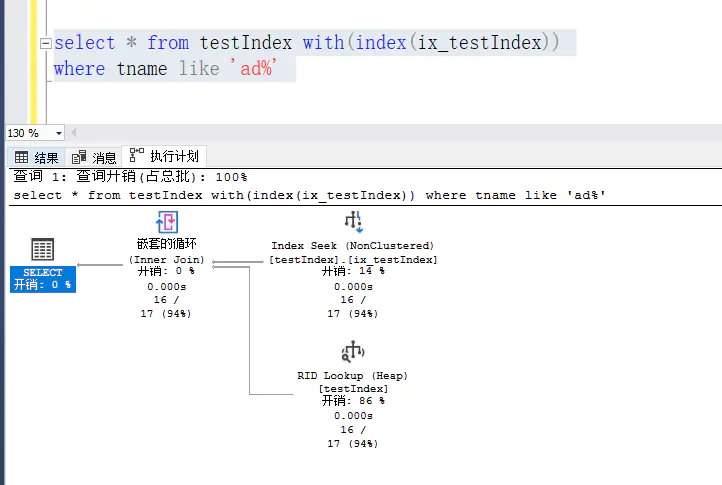Select the SELECT operator icon in the plan
Image resolution: width=722 pixels, height=485 pixels.
43,249
